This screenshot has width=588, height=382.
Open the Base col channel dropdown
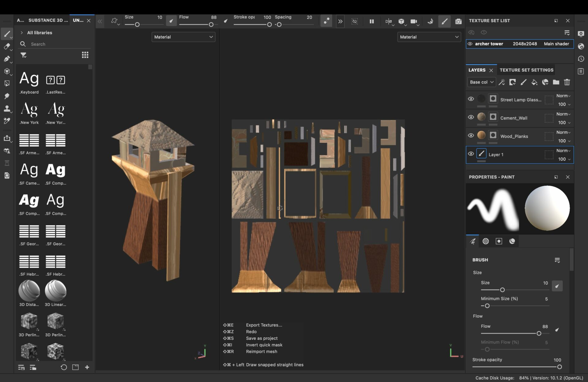[481, 82]
